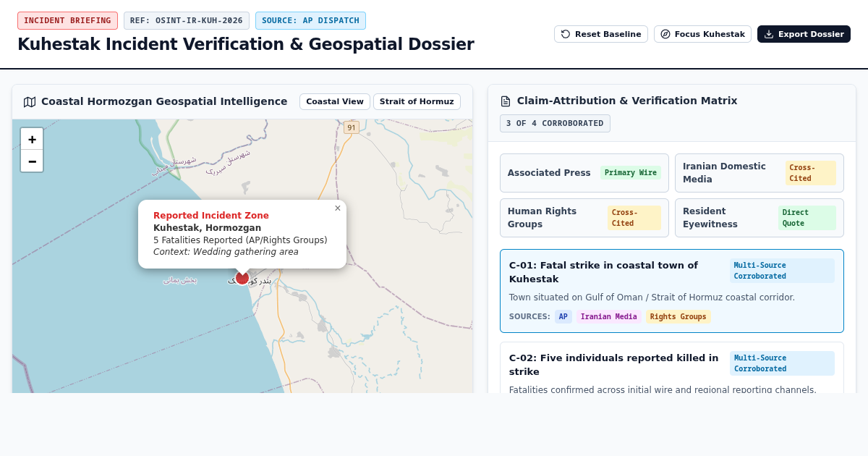
Task: Click the route 91 shield on the map
Action: click(352, 127)
